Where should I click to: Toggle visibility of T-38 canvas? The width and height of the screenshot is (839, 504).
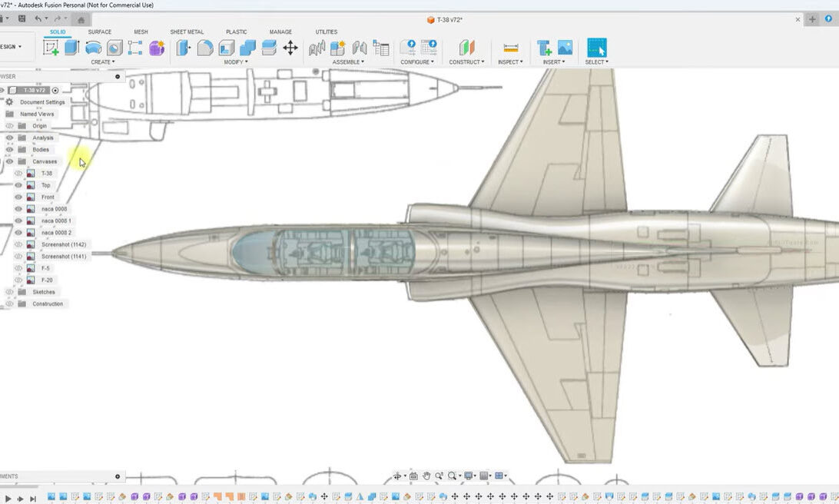18,174
